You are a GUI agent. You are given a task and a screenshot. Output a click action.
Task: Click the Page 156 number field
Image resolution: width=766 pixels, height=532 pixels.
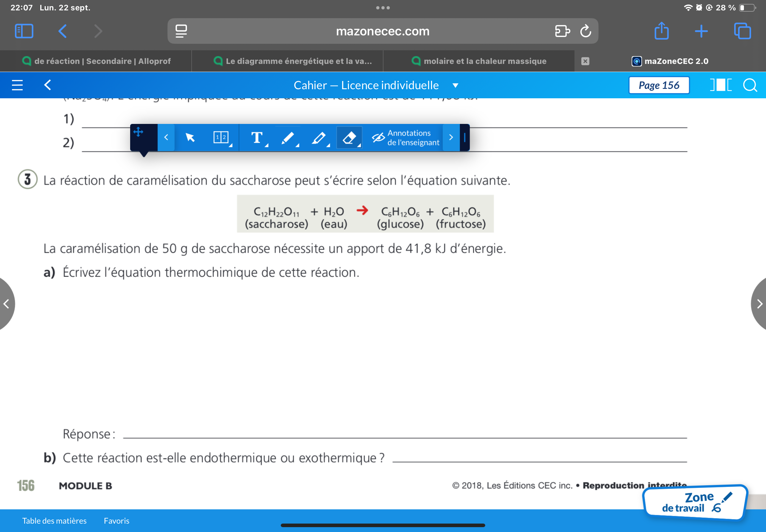(659, 85)
